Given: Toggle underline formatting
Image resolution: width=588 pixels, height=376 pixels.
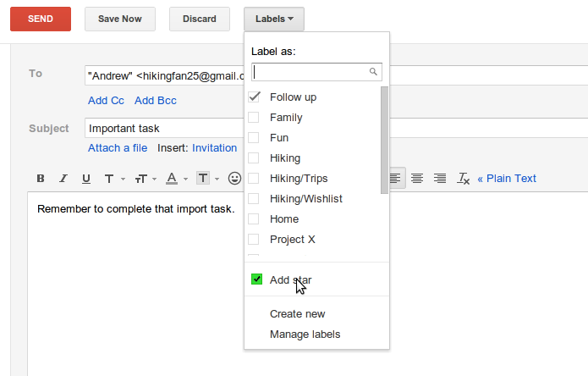Looking at the screenshot, I should (85, 179).
